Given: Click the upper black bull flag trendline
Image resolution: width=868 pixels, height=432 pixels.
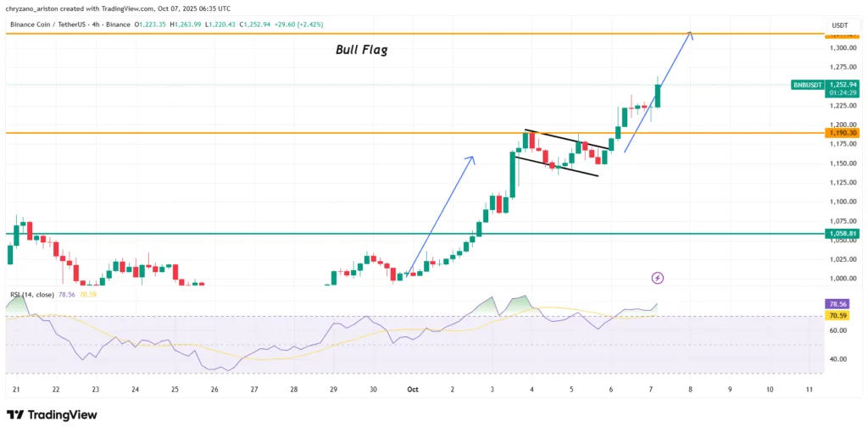Looking at the screenshot, I should pyautogui.click(x=565, y=140).
